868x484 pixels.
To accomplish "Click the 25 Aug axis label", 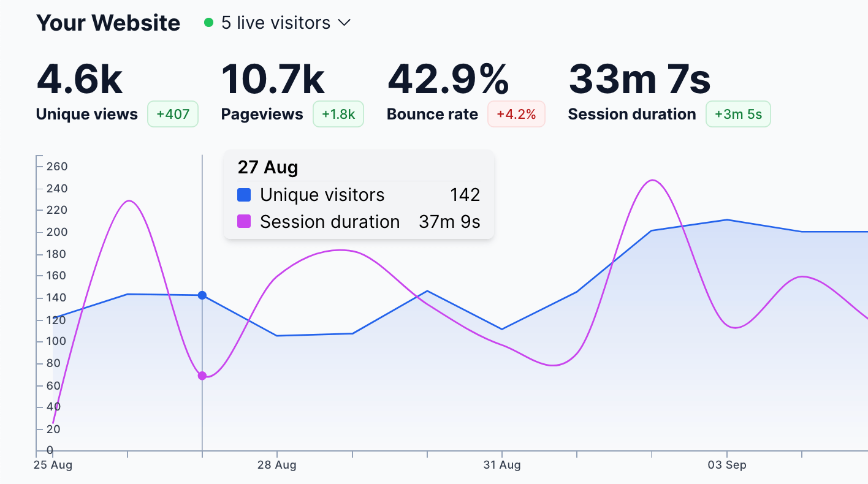I will pos(53,465).
